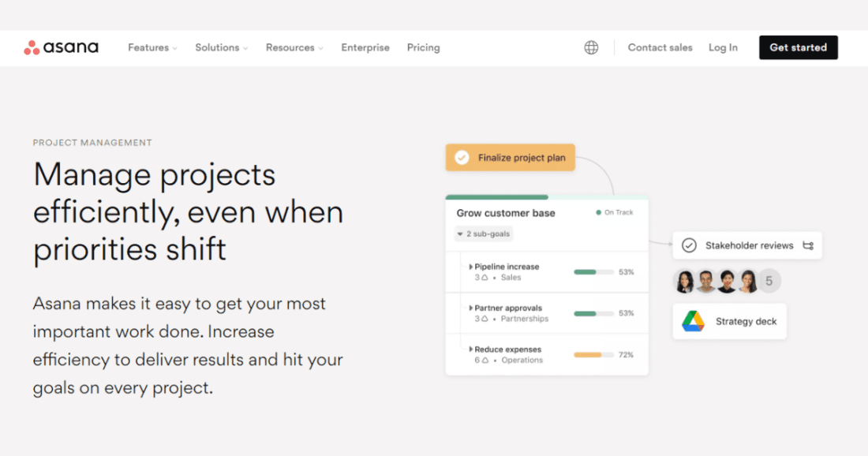
Task: Click the 72% progress value
Action: coord(626,355)
